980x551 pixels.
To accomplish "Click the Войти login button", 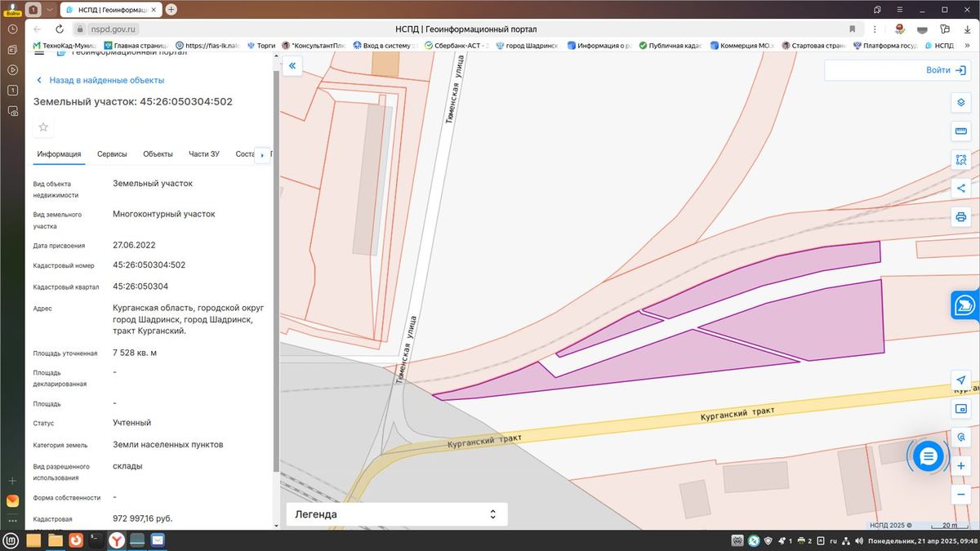I will pyautogui.click(x=896, y=70).
